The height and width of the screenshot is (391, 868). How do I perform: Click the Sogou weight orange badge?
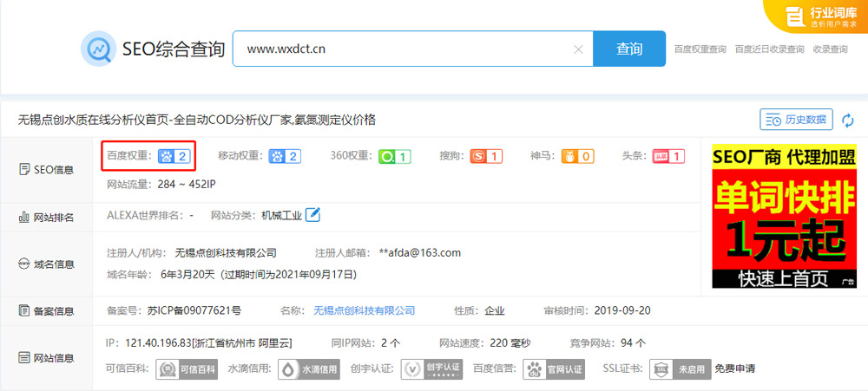[486, 156]
